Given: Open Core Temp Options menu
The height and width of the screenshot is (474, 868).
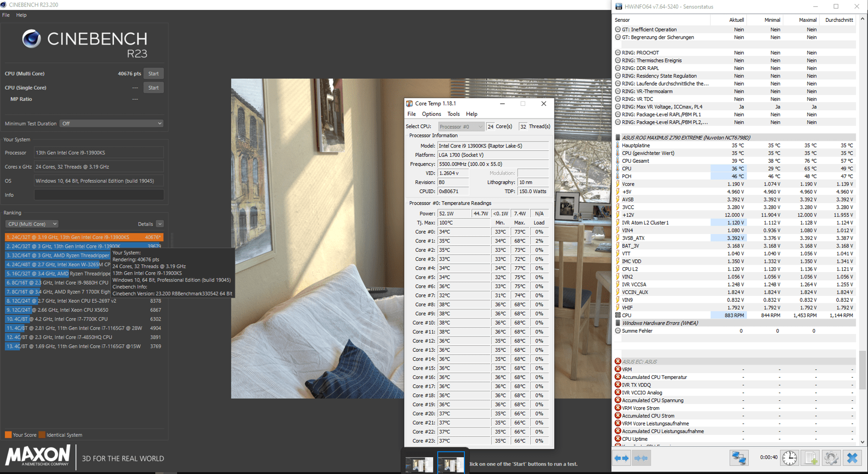Looking at the screenshot, I should coord(431,114).
